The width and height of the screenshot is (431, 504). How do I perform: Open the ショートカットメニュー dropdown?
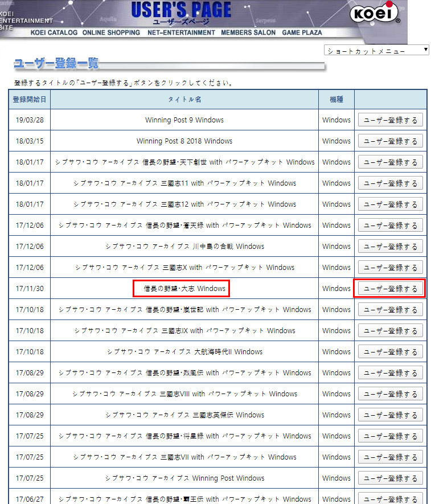point(376,50)
